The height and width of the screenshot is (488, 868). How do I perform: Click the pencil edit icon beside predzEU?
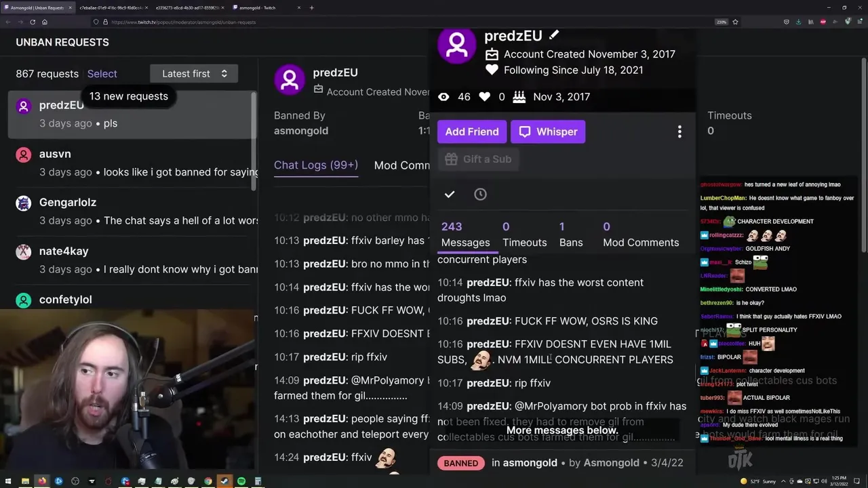point(554,35)
